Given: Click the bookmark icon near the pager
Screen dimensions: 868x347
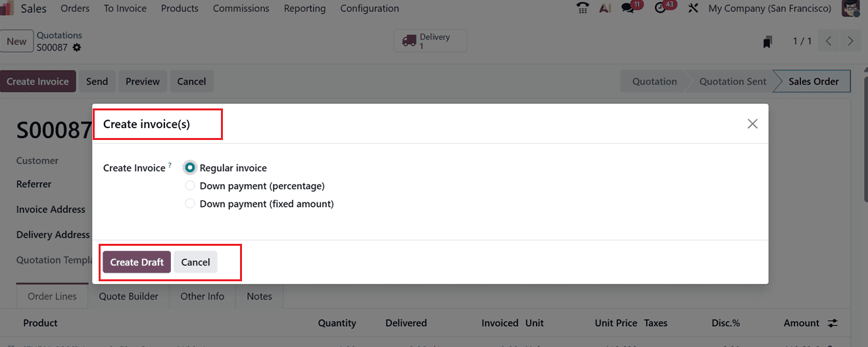Looking at the screenshot, I should [767, 41].
